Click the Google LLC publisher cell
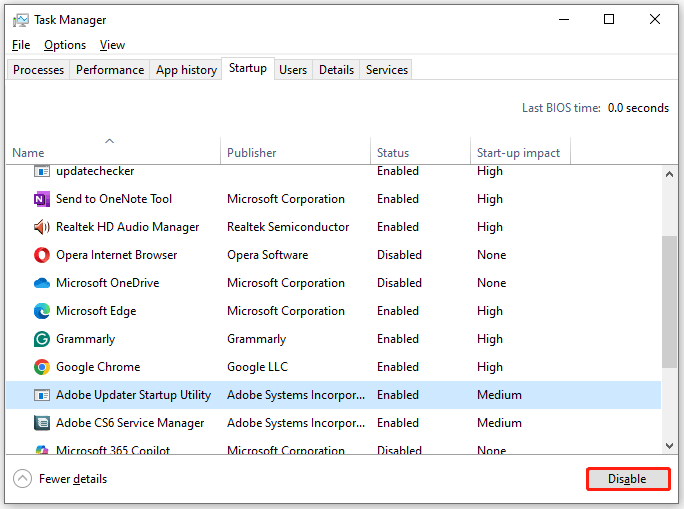This screenshot has width=684, height=509. point(257,367)
